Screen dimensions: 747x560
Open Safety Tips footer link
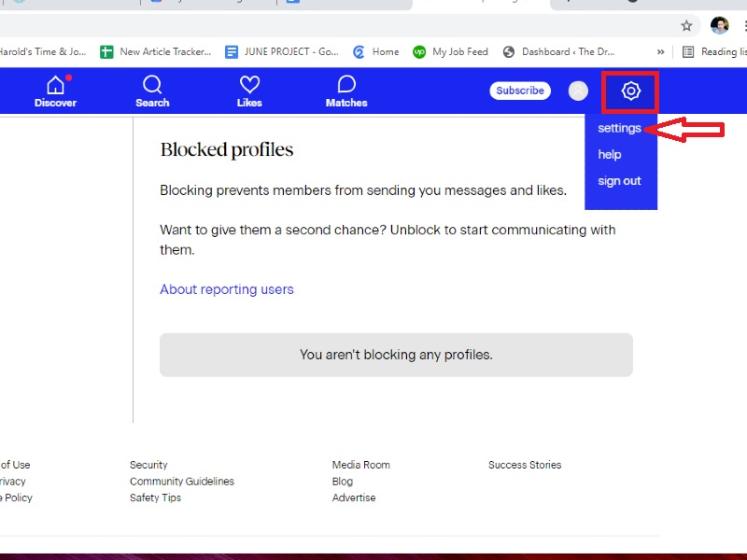(x=155, y=497)
